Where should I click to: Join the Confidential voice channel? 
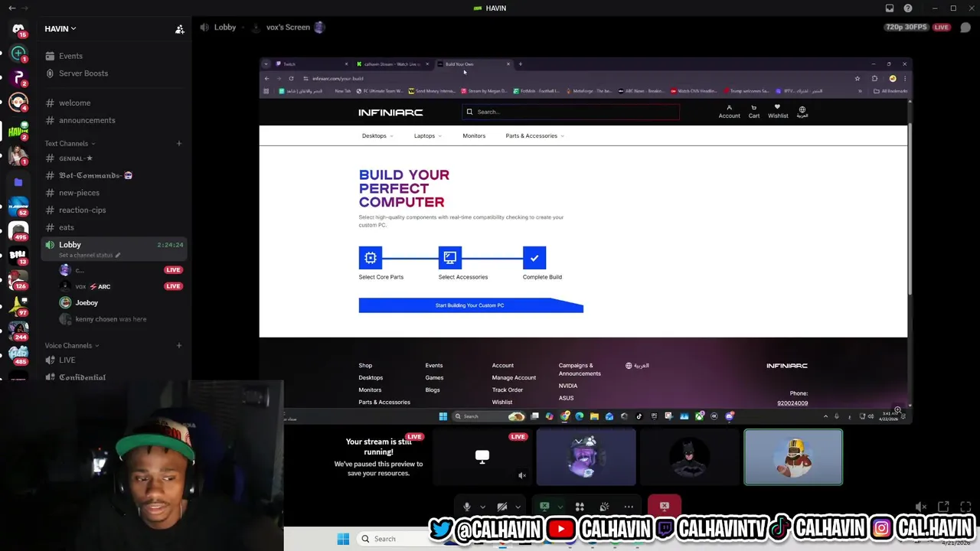82,377
